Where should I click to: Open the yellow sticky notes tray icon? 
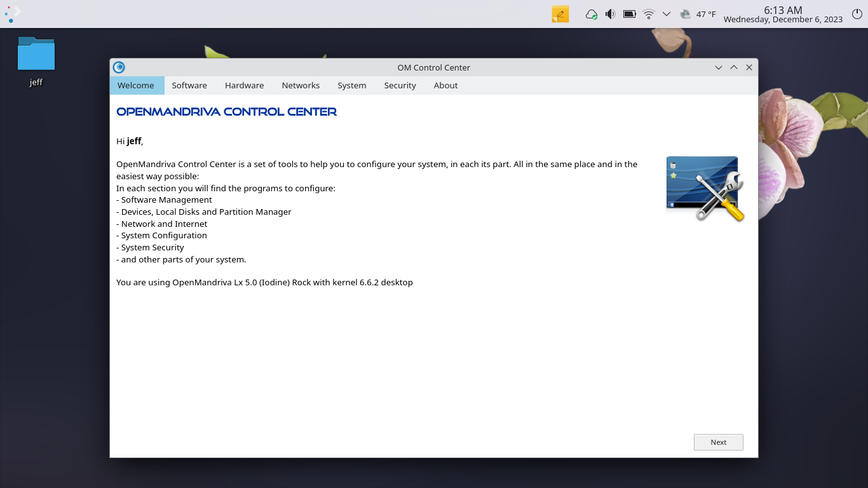pos(560,14)
